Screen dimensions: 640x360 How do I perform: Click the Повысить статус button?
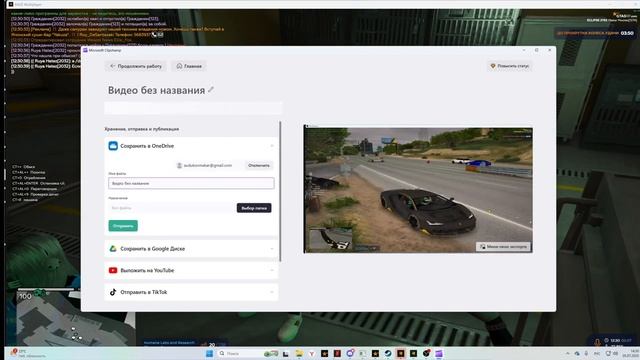509,66
